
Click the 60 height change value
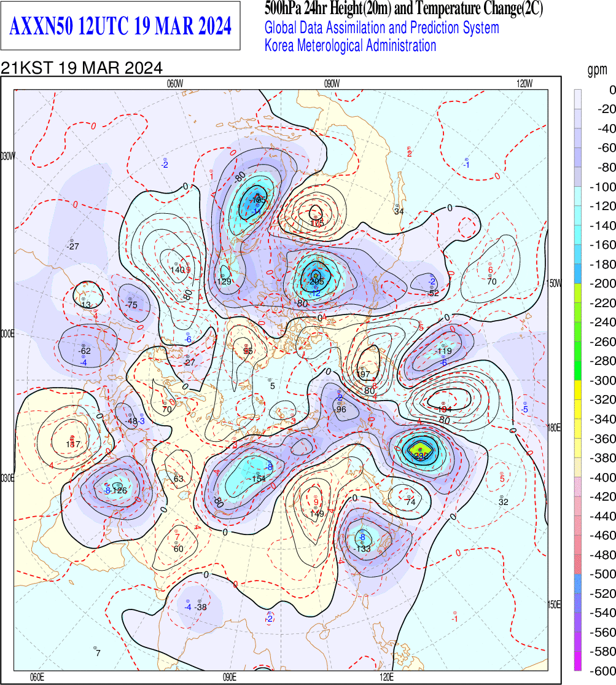tap(178, 549)
